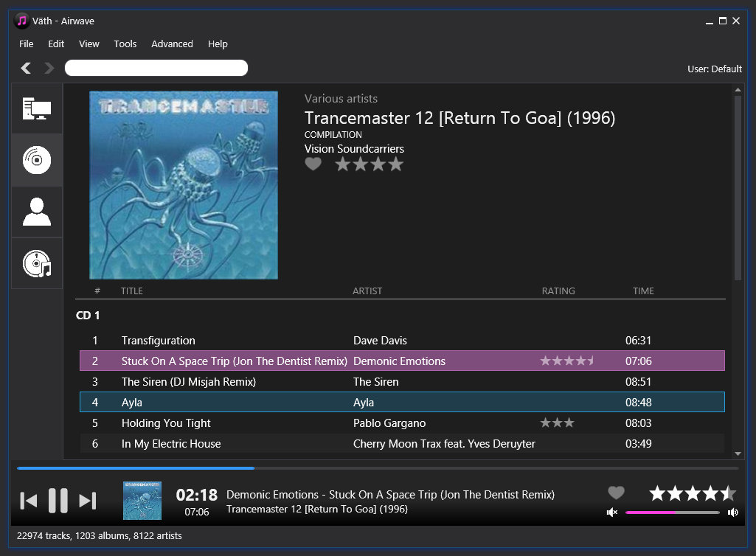Open the Advanced menu
Screen dimensions: 756x556
(172, 44)
